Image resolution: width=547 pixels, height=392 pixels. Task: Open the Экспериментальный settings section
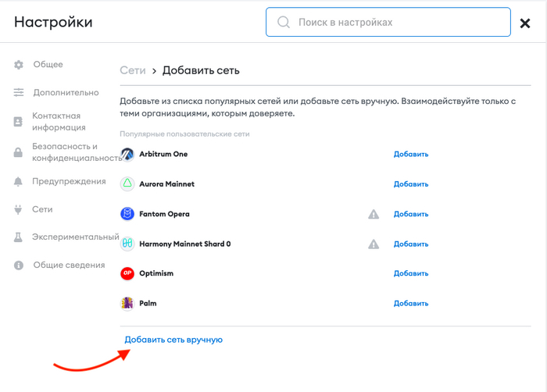point(75,237)
